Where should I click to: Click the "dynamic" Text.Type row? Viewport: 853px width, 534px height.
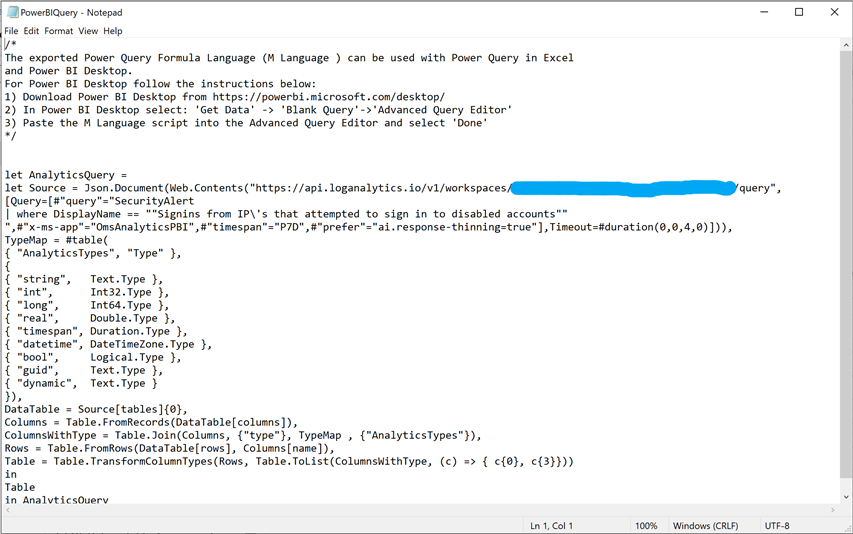click(x=81, y=384)
